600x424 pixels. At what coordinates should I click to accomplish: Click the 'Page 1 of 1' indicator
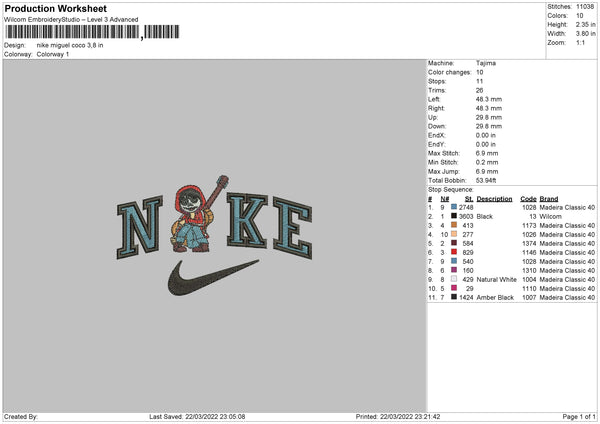point(579,416)
